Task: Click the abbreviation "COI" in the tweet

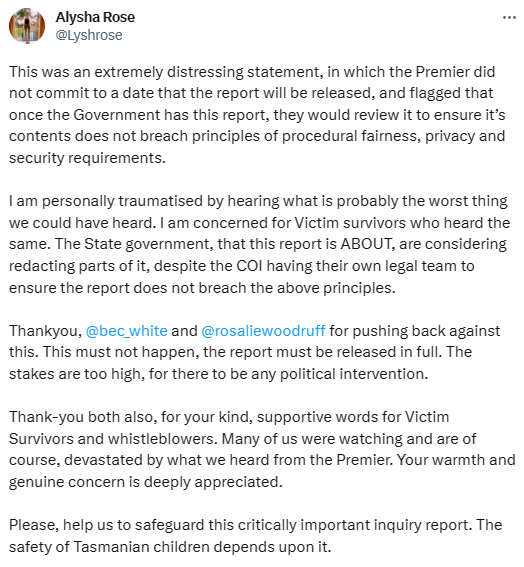Action: tap(250, 266)
